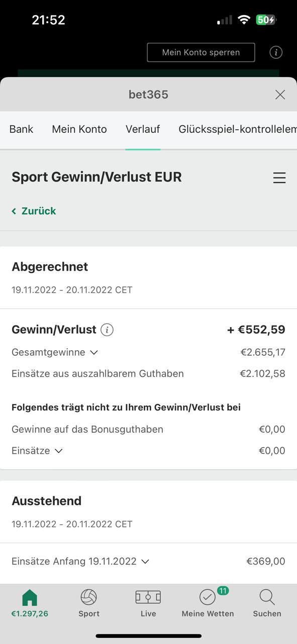Open Suchen magnifier icon
This screenshot has width=297, height=644.
[x=267, y=597]
